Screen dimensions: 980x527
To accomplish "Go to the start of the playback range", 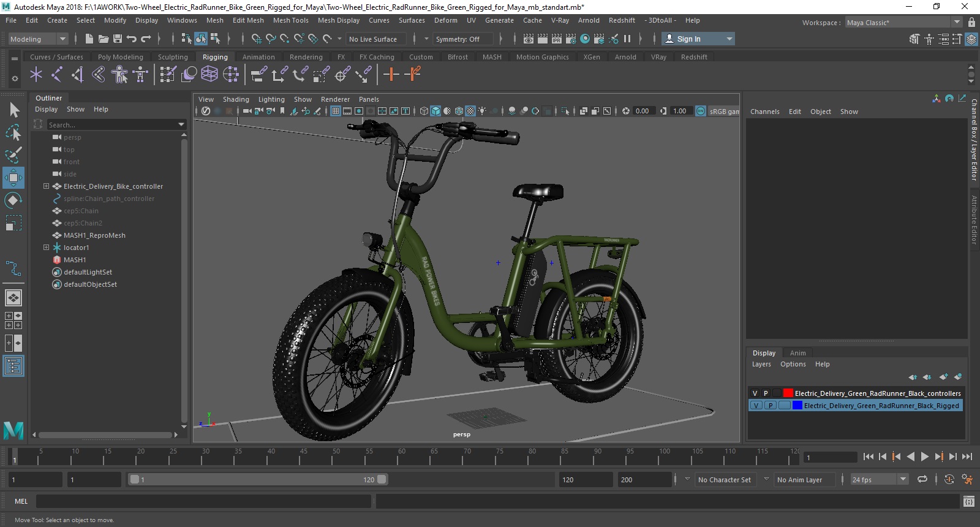I will [x=869, y=457].
